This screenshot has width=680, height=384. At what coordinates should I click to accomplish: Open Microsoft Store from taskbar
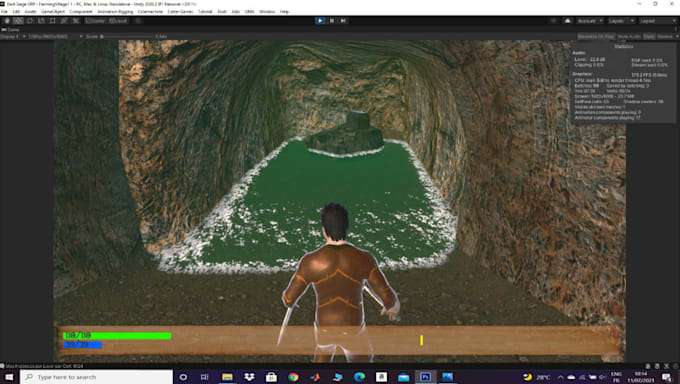[271, 377]
